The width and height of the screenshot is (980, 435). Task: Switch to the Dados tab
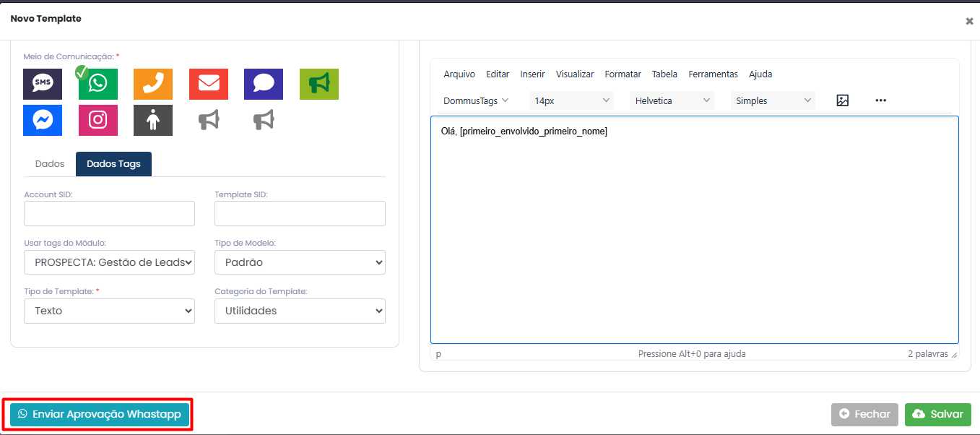pos(50,164)
